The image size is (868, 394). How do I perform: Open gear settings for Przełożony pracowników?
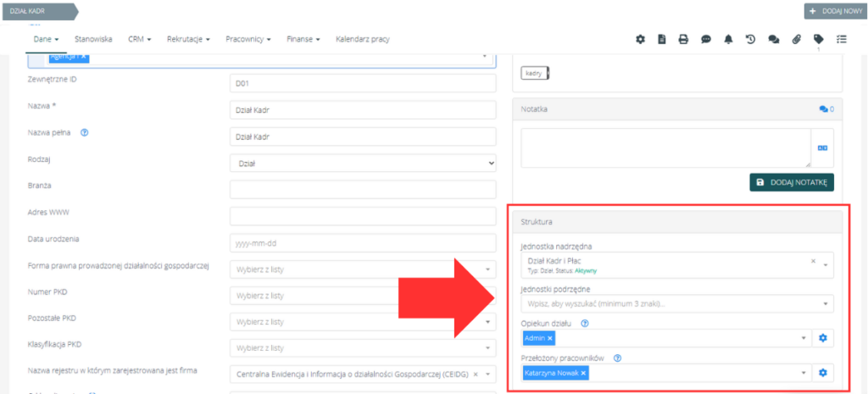point(822,373)
